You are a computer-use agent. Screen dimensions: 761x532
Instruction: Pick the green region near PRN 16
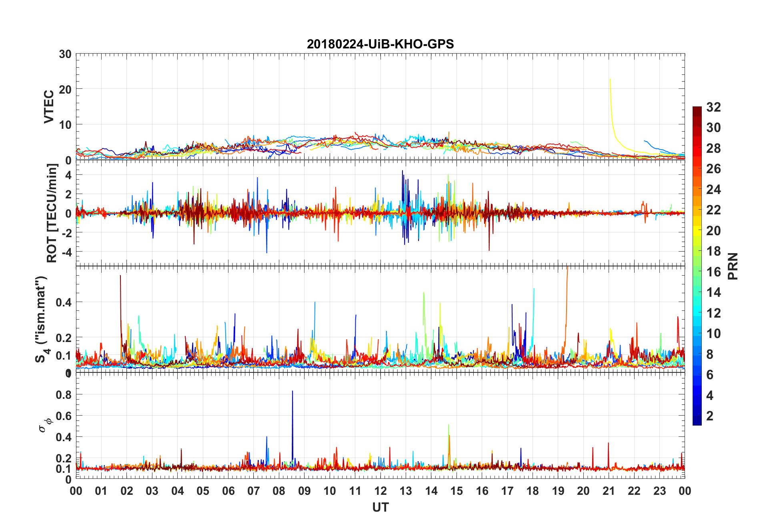(x=697, y=271)
